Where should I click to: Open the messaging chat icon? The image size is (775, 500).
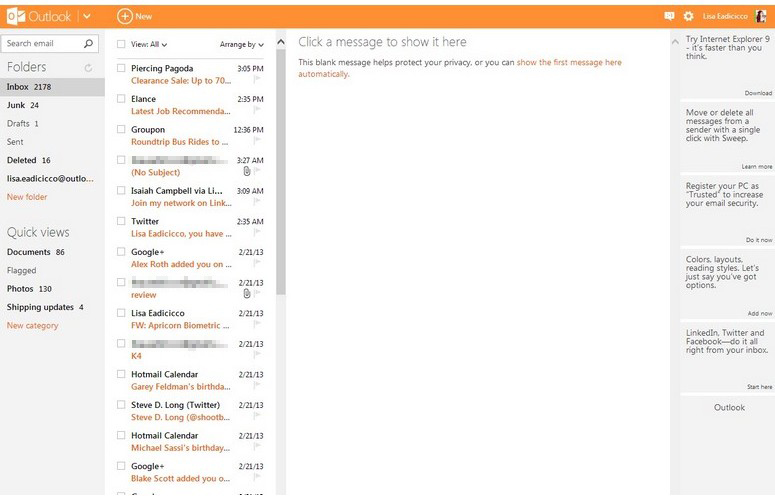click(669, 16)
